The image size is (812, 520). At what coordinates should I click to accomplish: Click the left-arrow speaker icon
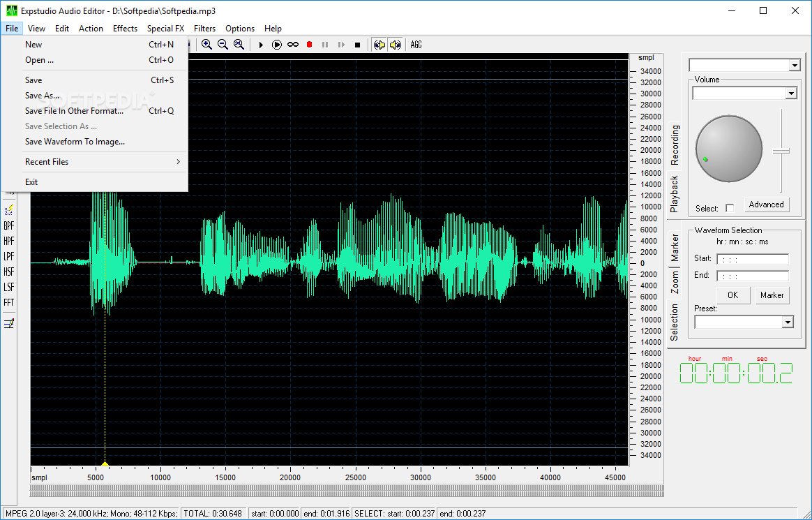point(379,45)
